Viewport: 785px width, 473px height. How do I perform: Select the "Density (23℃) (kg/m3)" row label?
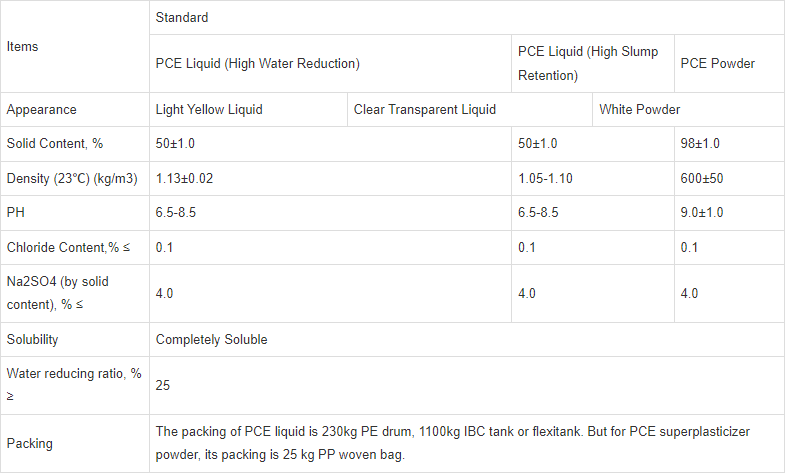click(71, 179)
